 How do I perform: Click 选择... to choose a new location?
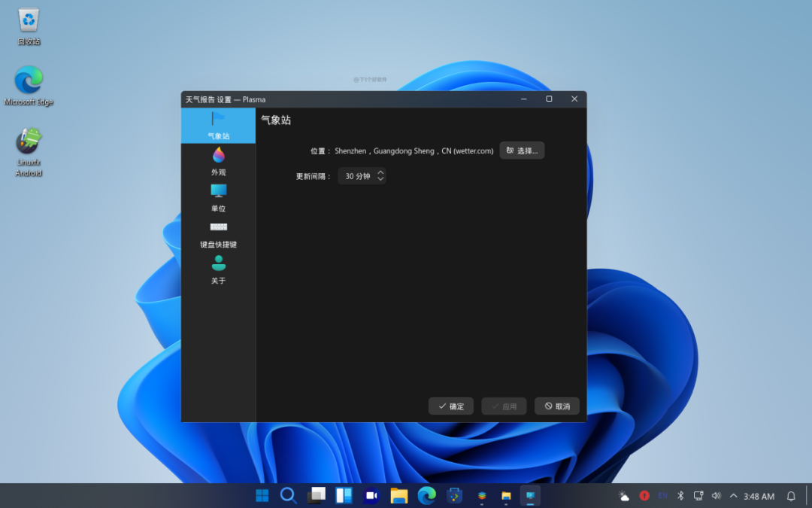click(x=522, y=150)
